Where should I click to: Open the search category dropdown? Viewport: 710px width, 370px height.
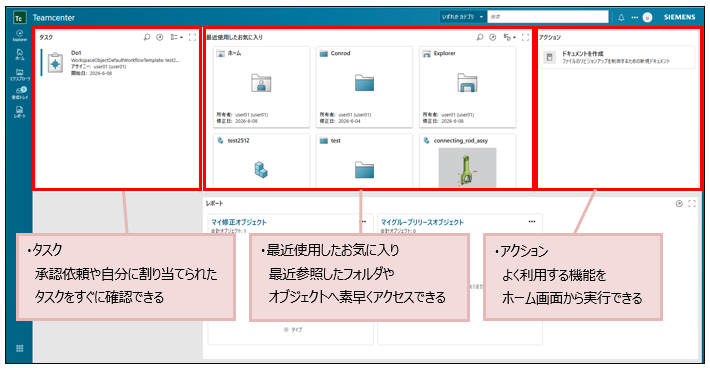463,17
